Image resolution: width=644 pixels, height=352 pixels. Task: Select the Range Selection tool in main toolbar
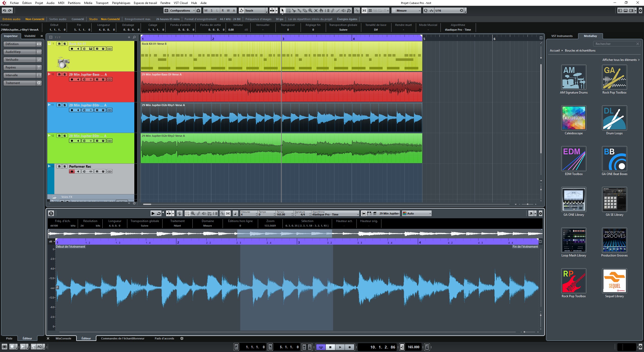point(288,11)
